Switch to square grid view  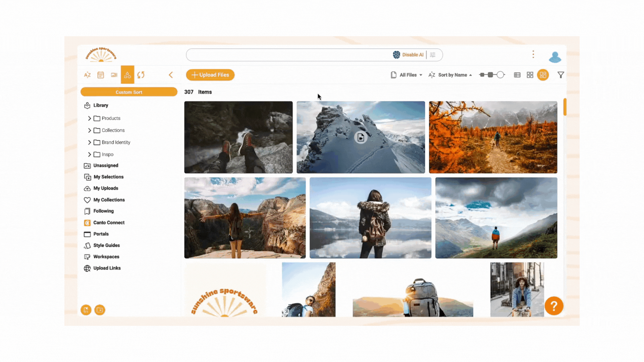tap(530, 75)
